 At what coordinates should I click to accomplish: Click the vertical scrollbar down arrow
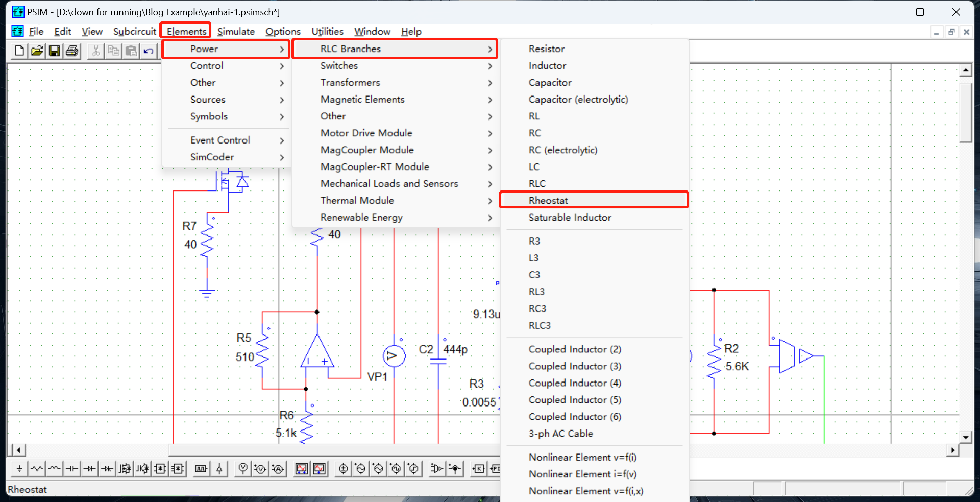tap(965, 437)
